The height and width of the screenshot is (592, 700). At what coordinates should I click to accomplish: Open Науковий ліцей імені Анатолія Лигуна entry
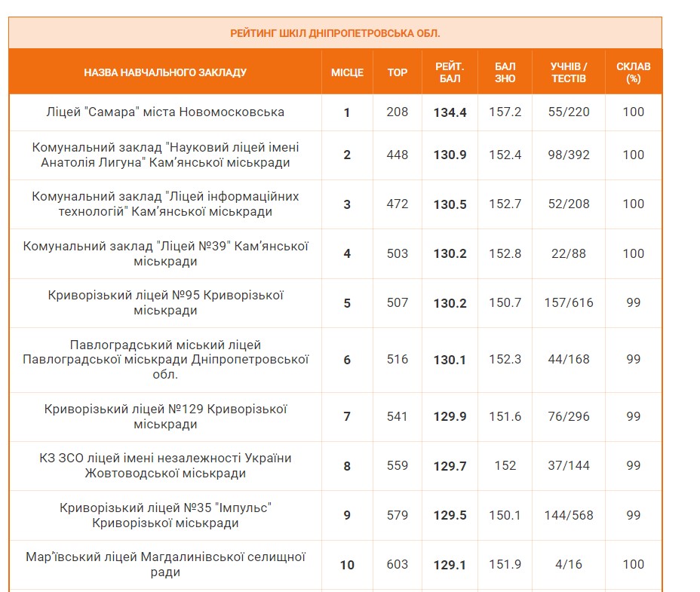click(165, 155)
